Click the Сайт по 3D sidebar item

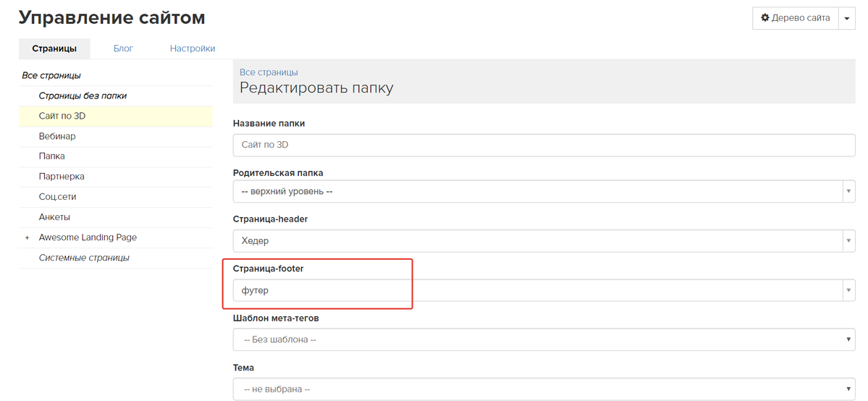coord(116,117)
